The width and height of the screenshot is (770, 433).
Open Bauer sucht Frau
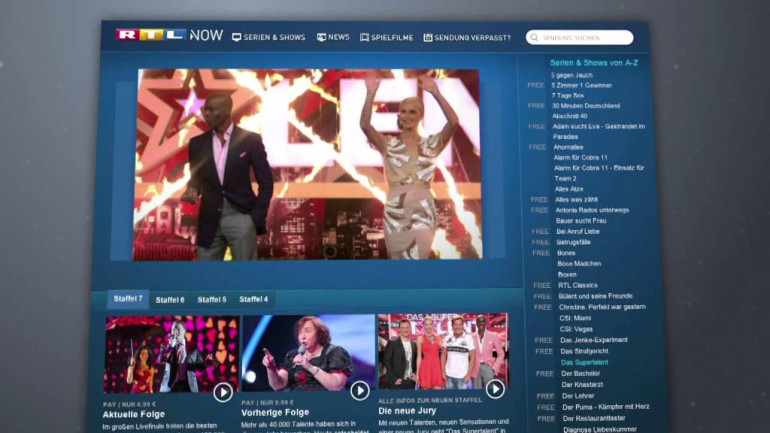[581, 221]
